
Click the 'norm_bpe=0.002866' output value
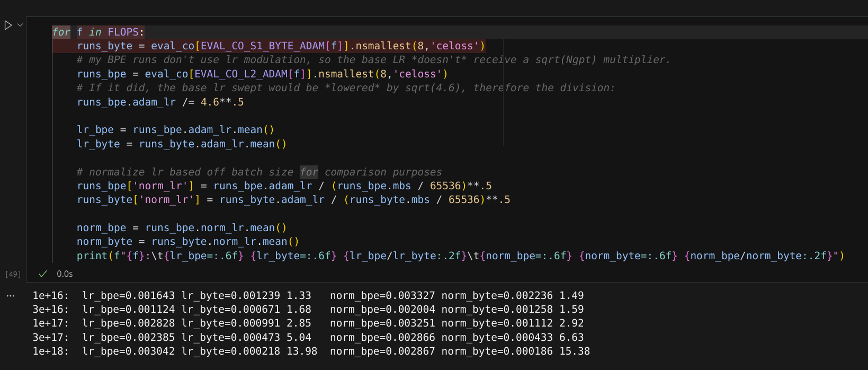382,338
